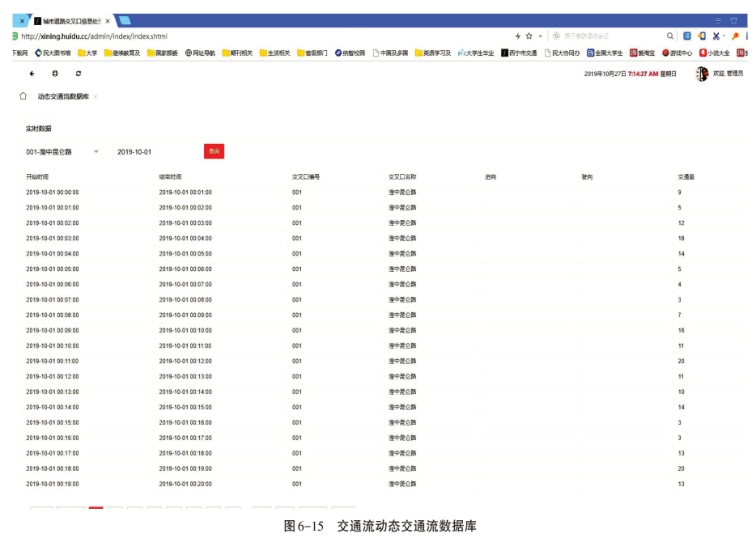
Task: Click the blue extension icon after search
Action: pyautogui.click(x=687, y=36)
